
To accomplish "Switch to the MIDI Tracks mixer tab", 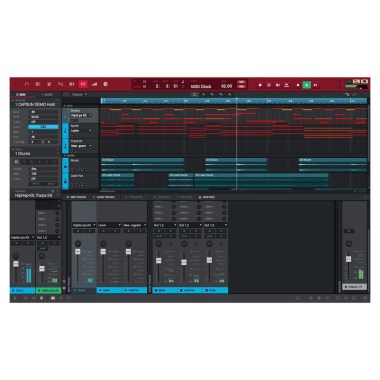I will click(76, 197).
